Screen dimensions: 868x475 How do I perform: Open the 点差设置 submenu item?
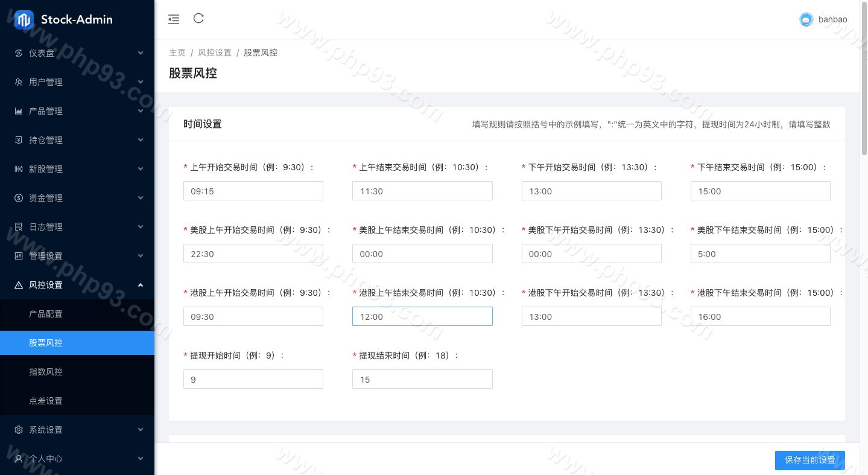click(46, 401)
